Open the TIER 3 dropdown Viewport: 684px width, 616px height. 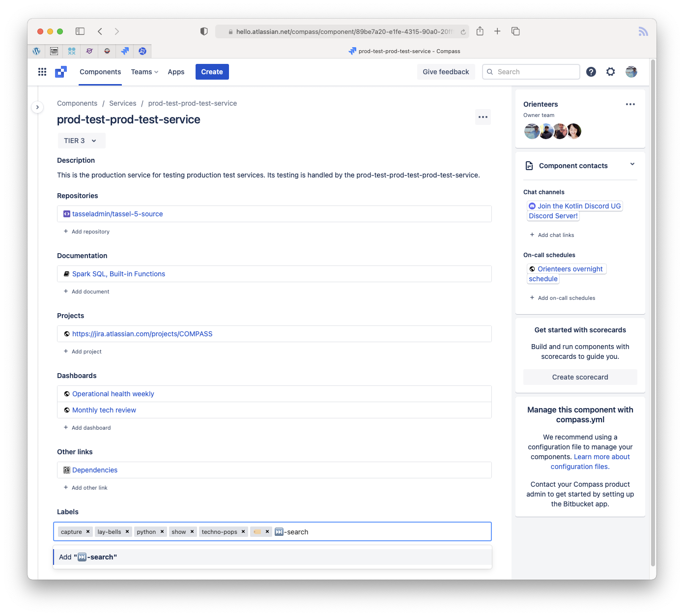coord(81,141)
